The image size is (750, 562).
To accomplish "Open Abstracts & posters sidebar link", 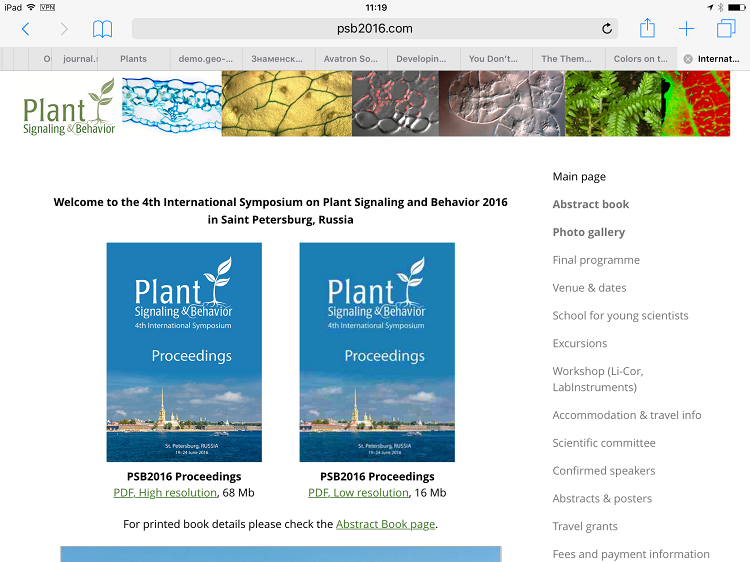I will tap(602, 498).
